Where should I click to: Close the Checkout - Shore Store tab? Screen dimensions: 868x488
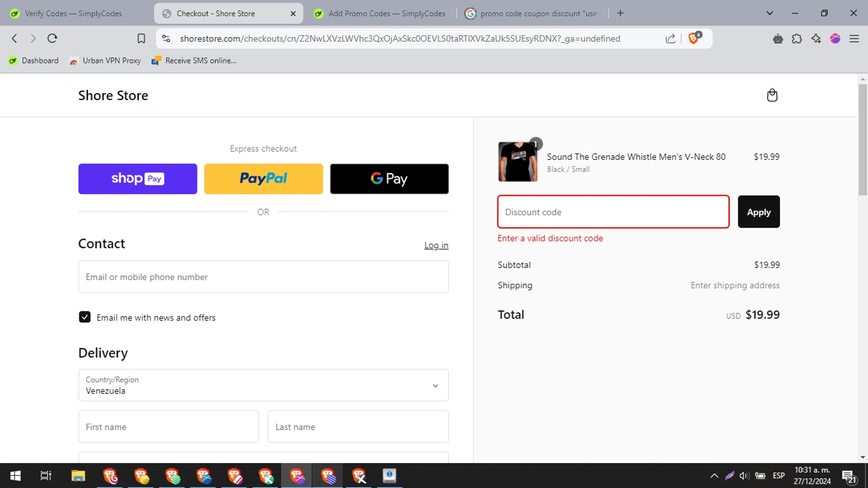(x=293, y=13)
